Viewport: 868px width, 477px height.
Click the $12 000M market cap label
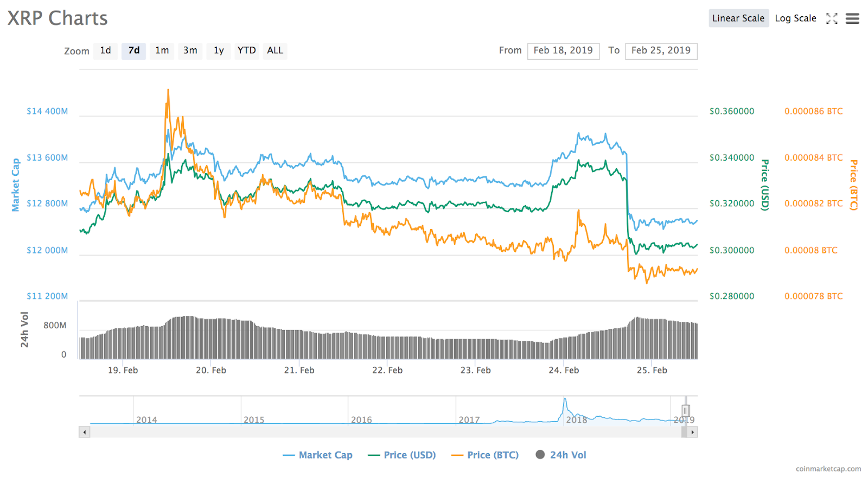48,250
